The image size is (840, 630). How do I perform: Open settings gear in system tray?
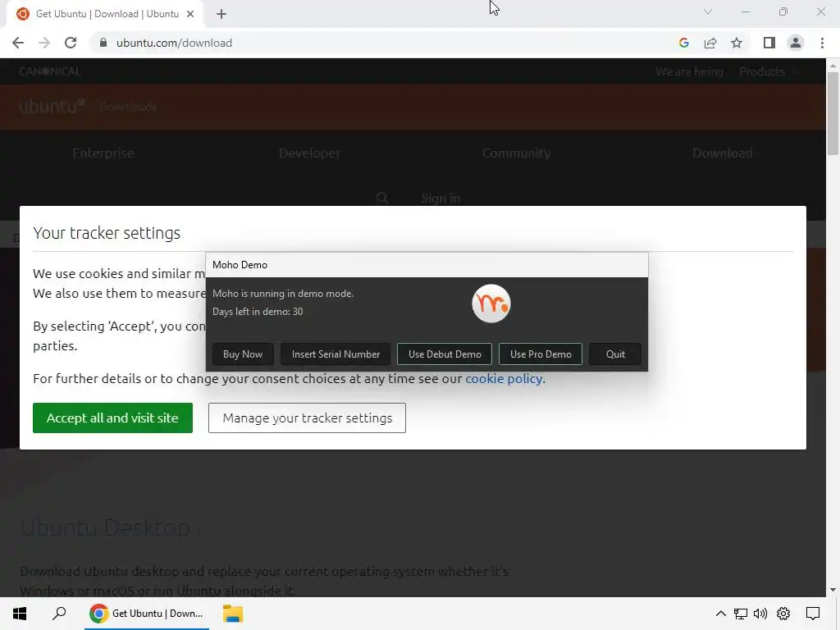(783, 614)
